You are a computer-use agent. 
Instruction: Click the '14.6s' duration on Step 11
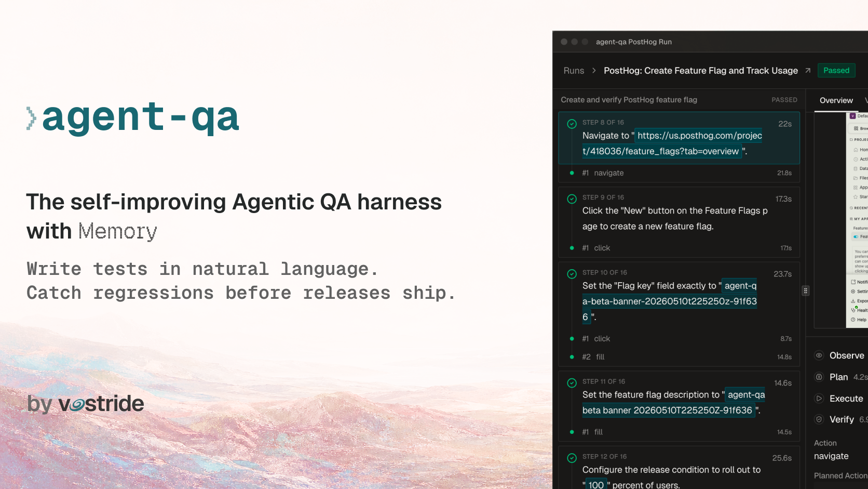(x=783, y=383)
